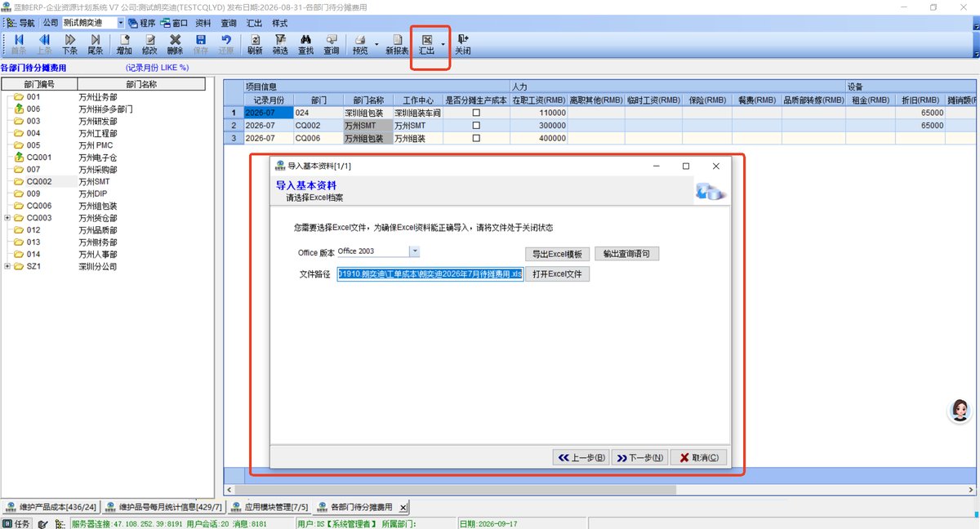Switch to the 应用模块管理 tab

270,506
